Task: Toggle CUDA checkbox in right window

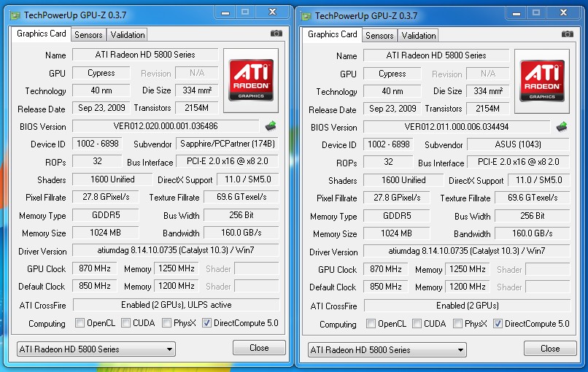Action: [x=417, y=324]
